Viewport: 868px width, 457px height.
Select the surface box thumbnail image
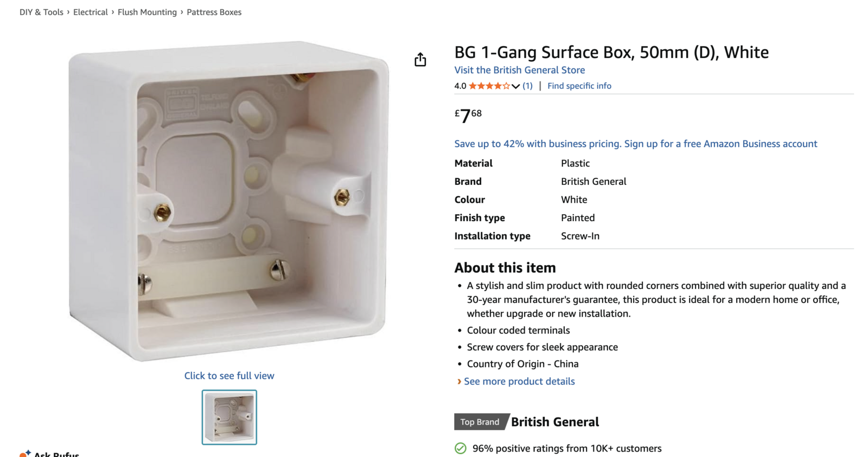[229, 417]
